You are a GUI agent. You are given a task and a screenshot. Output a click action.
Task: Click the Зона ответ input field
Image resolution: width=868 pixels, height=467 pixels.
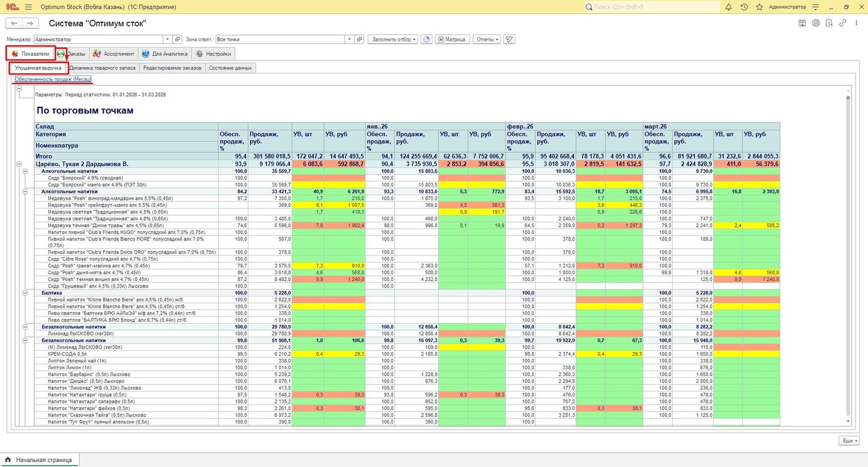(280, 39)
